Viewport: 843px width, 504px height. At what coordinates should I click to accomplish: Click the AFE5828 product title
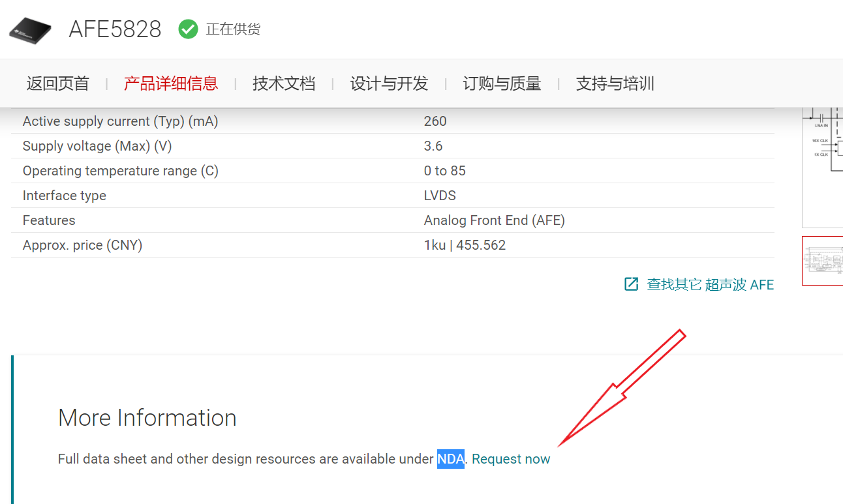pos(115,29)
